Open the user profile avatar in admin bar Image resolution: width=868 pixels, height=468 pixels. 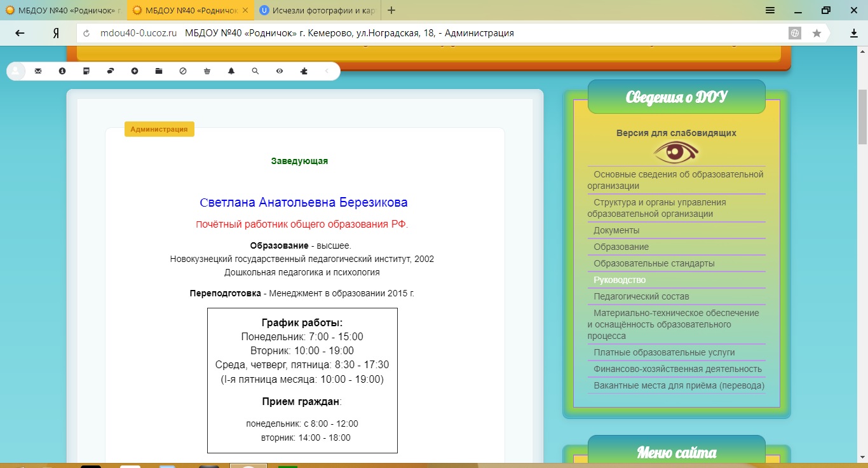(x=15, y=71)
